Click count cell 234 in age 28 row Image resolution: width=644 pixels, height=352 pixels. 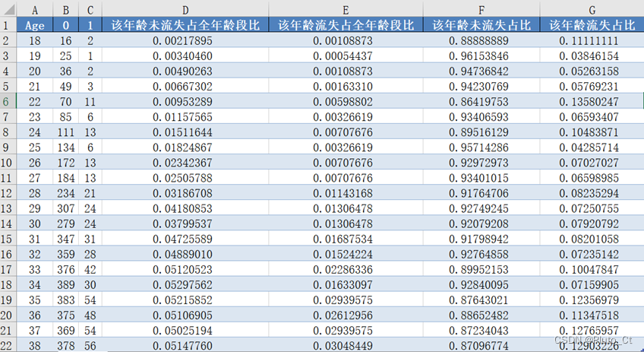66,193
